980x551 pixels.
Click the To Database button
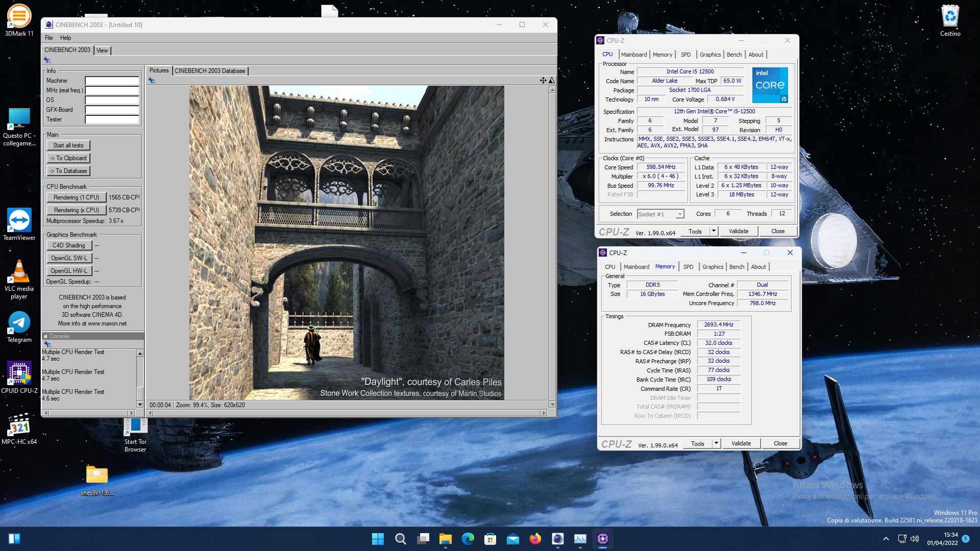click(x=68, y=171)
